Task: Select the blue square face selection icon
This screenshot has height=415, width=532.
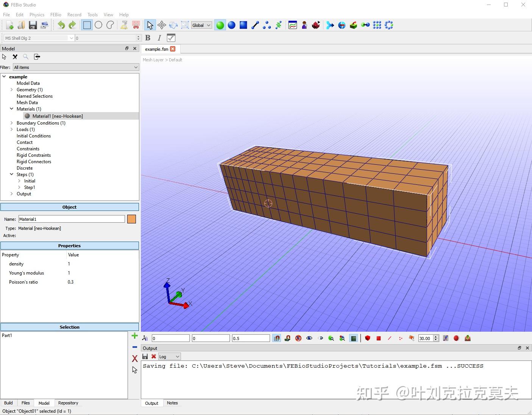Action: (243, 25)
